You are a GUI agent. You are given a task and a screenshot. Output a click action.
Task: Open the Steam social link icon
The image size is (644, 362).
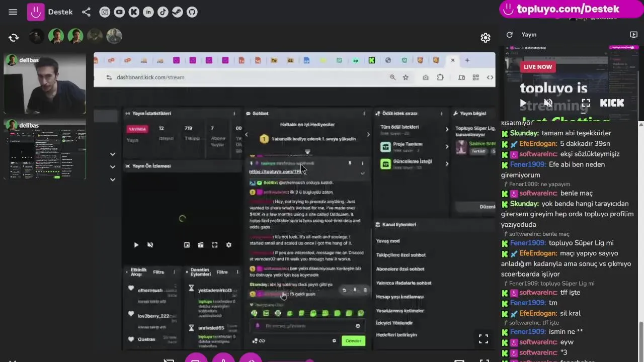click(178, 12)
